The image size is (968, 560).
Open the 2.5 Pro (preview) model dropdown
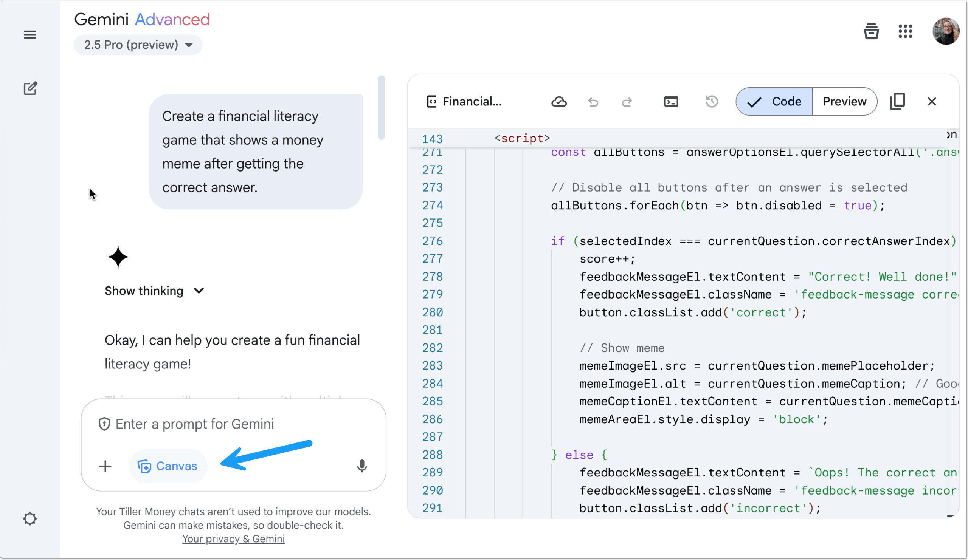pyautogui.click(x=138, y=45)
